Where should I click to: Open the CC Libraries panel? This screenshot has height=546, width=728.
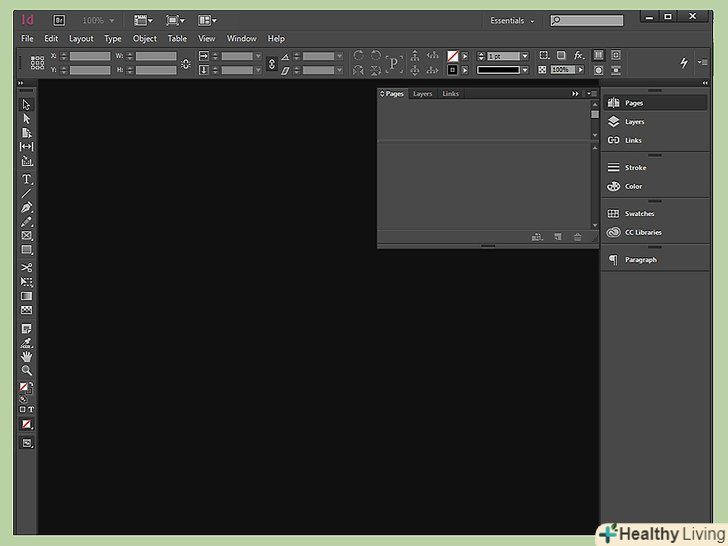642,233
